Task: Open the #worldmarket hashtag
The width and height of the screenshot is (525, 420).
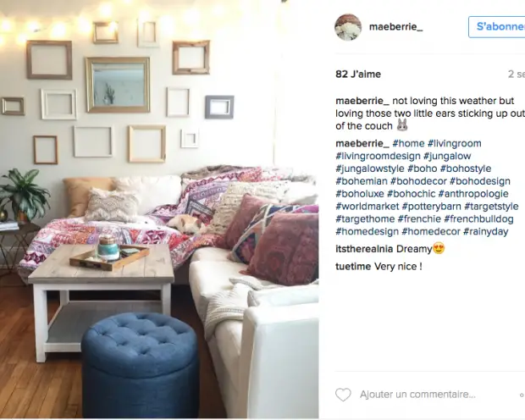Action: pos(367,207)
